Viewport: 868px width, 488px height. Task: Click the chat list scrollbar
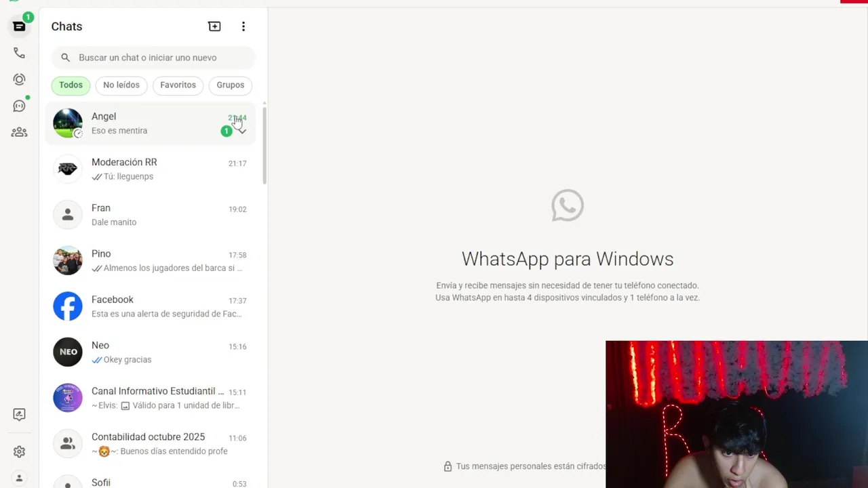(x=264, y=146)
